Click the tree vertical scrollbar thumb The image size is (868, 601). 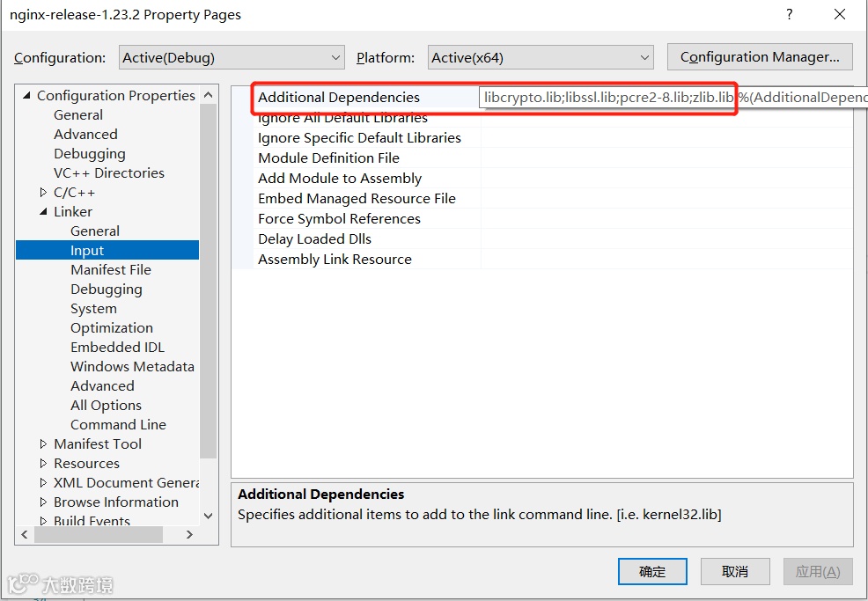click(x=208, y=281)
